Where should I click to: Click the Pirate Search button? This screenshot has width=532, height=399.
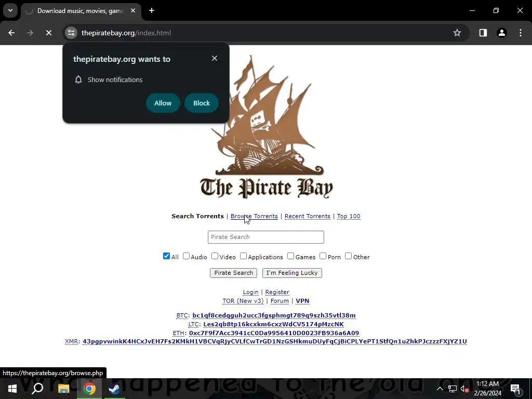[233, 273]
